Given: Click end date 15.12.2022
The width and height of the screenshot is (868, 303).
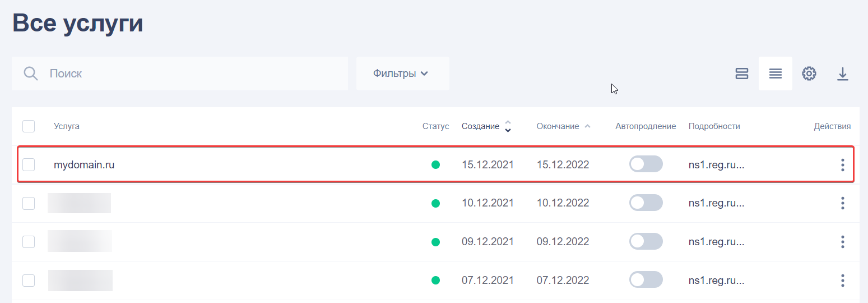Looking at the screenshot, I should 563,165.
